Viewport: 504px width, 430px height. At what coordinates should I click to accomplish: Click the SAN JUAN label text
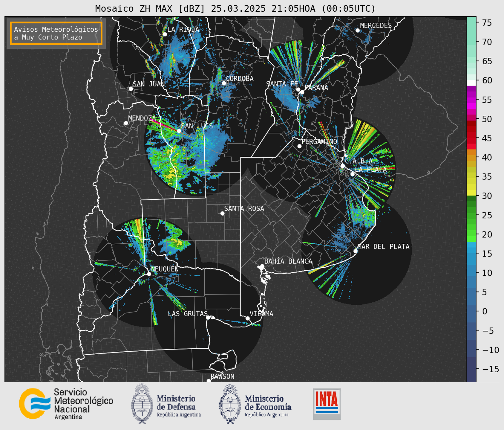[149, 84]
